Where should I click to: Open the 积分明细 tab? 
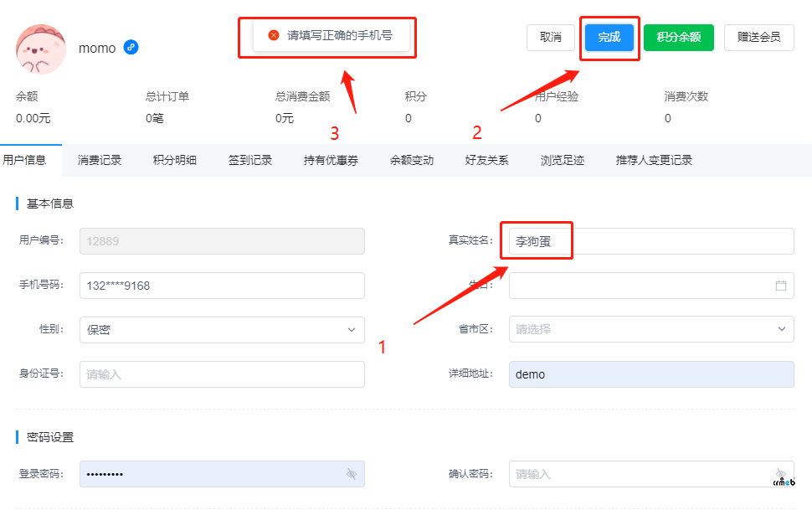175,160
